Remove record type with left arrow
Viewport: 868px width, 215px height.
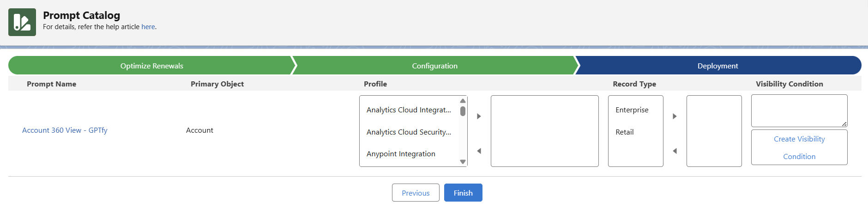pos(675,151)
